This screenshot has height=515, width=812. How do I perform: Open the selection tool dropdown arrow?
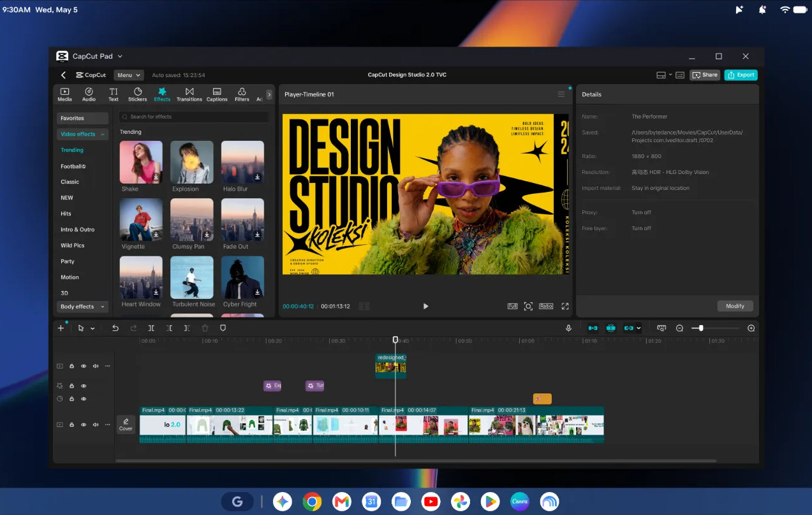pyautogui.click(x=92, y=328)
